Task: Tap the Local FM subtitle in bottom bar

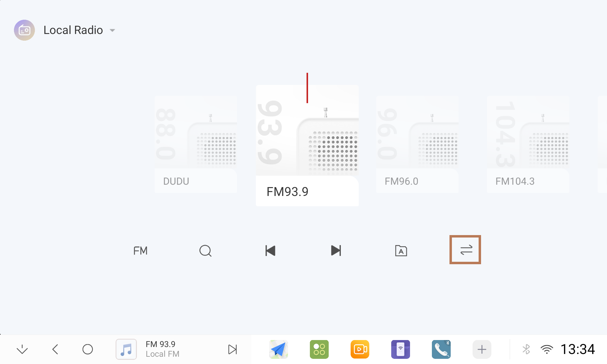Action: click(x=162, y=354)
